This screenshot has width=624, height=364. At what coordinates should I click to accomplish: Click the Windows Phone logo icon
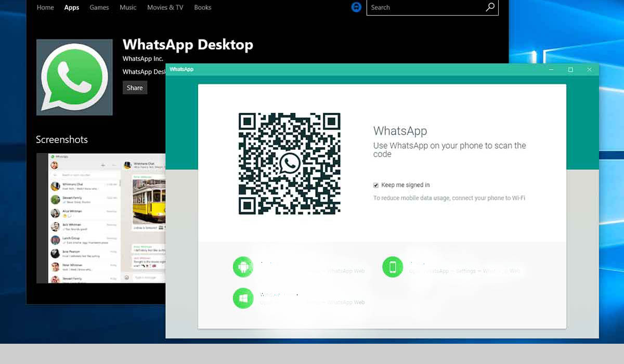click(243, 298)
